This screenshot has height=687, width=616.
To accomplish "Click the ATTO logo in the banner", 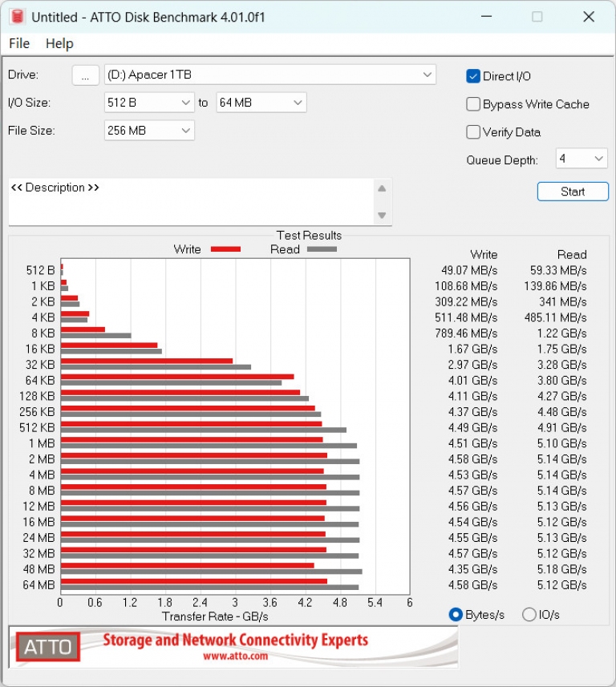I will pos(48,647).
